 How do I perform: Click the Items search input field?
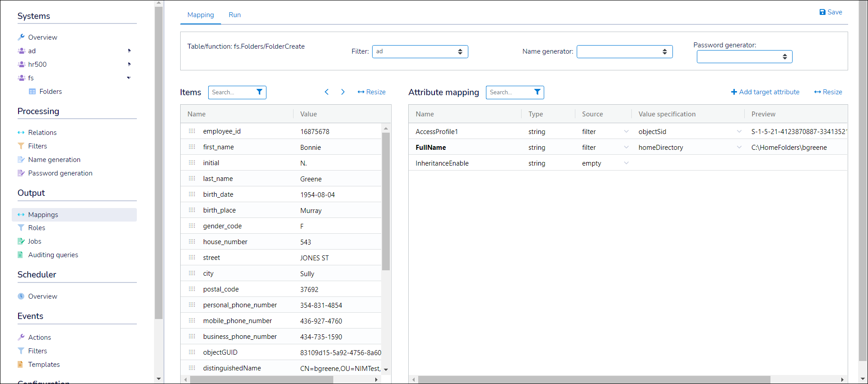tap(231, 92)
